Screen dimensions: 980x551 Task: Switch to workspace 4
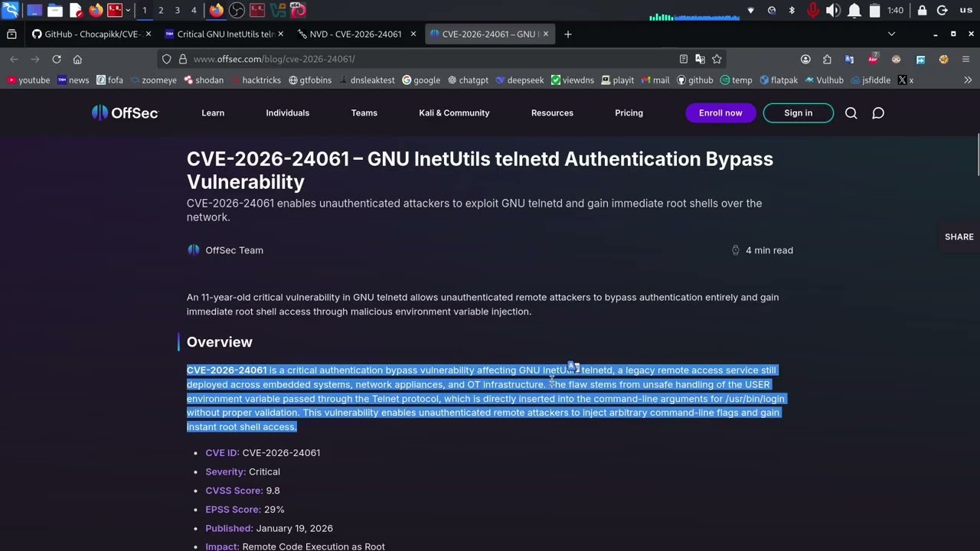tap(194, 10)
